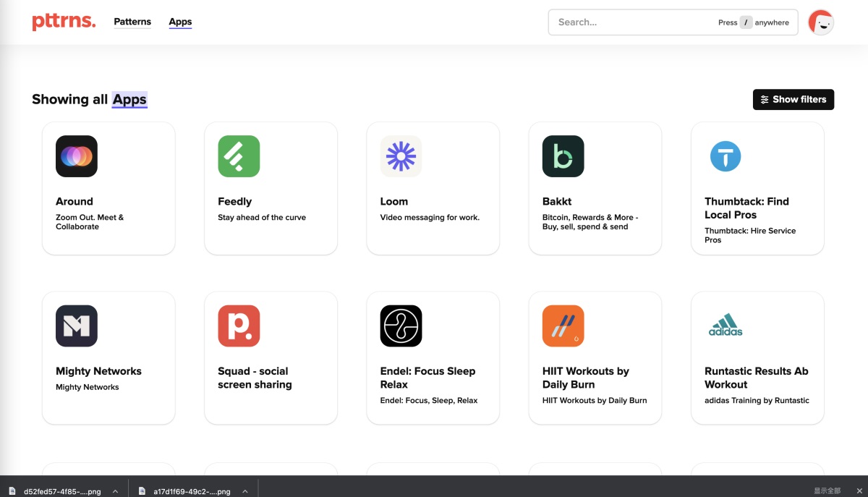Open the Mighty Networks app icon

click(77, 326)
